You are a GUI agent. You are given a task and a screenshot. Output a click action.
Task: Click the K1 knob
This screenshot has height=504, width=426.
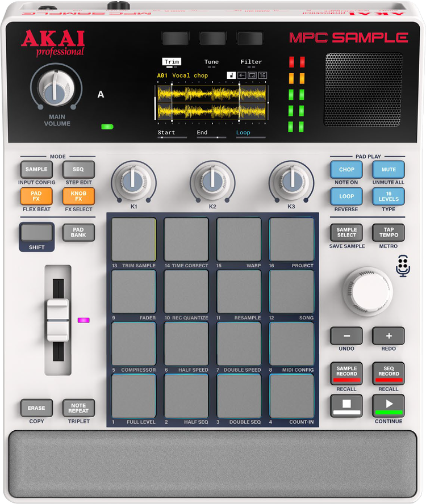[x=133, y=180]
